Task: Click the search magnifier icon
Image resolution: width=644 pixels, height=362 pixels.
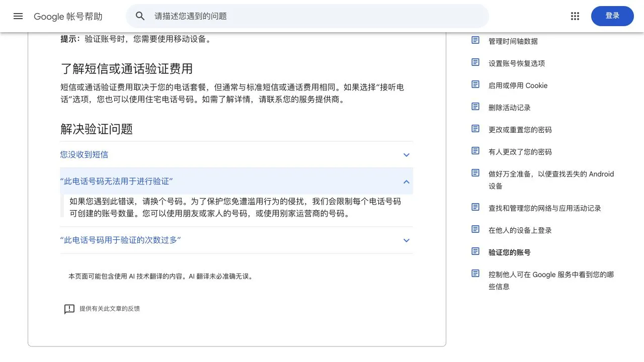Action: [x=140, y=16]
